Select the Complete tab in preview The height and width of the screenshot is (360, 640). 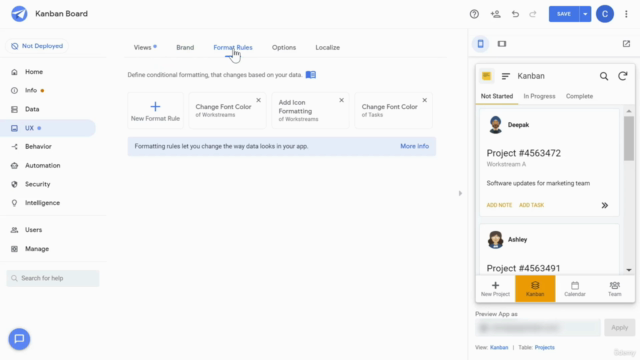click(x=579, y=96)
